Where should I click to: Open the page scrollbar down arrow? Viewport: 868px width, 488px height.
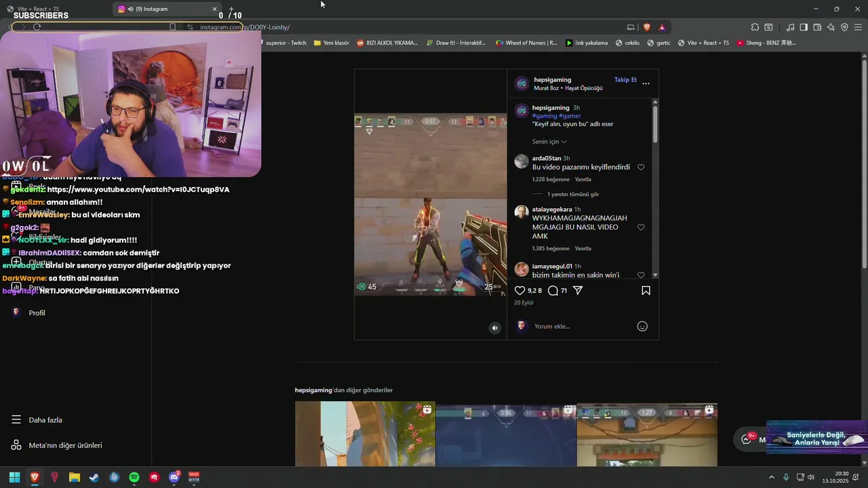[864, 462]
